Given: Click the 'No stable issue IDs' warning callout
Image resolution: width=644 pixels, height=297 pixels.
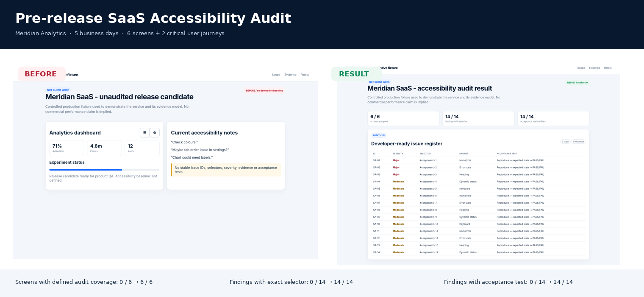Looking at the screenshot, I should [226, 170].
